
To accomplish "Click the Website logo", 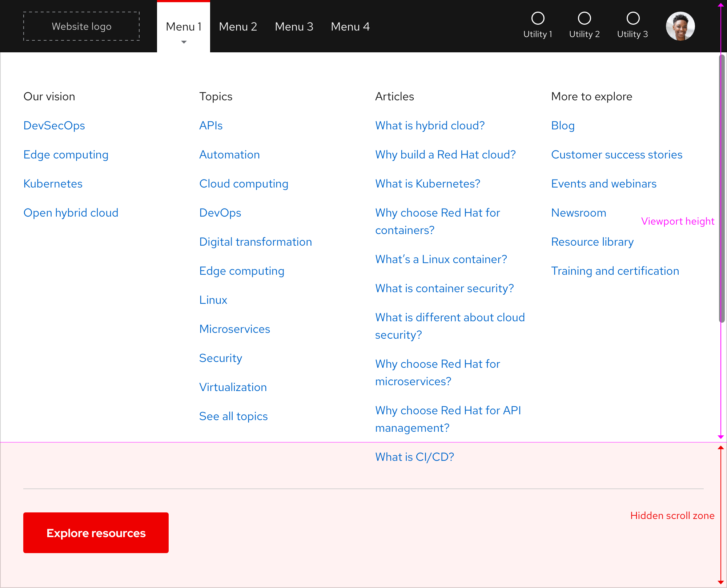I will pyautogui.click(x=81, y=26).
